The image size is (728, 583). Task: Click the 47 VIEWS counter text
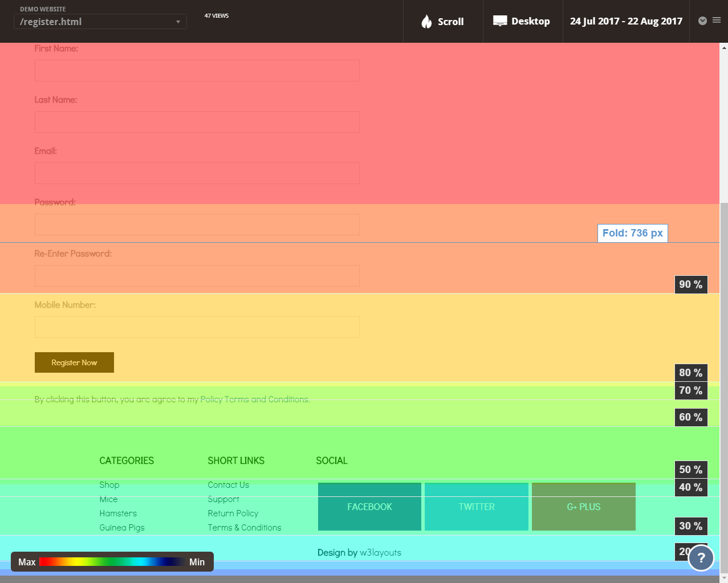click(217, 16)
